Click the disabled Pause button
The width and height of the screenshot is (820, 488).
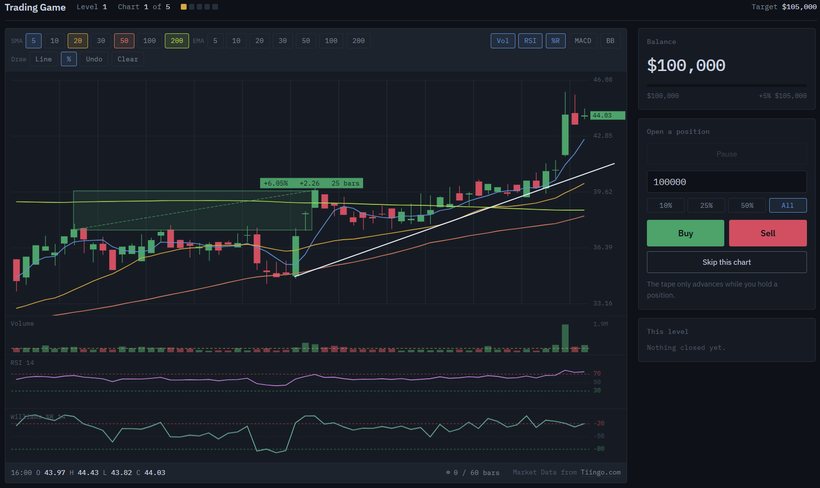pos(726,154)
